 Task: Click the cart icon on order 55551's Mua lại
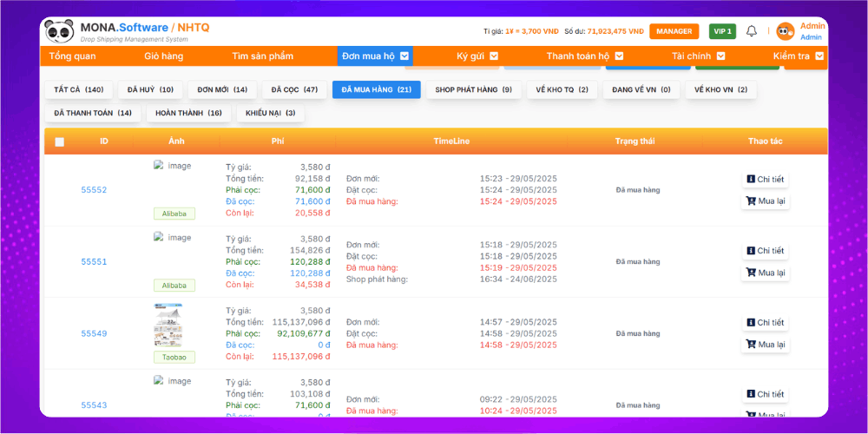[751, 273]
